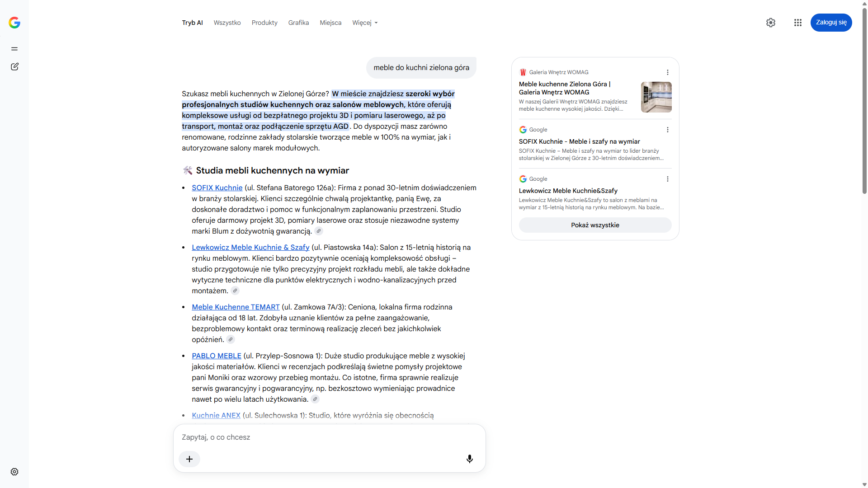Activate the microphone voice input
The height and width of the screenshot is (488, 868).
coord(470,459)
